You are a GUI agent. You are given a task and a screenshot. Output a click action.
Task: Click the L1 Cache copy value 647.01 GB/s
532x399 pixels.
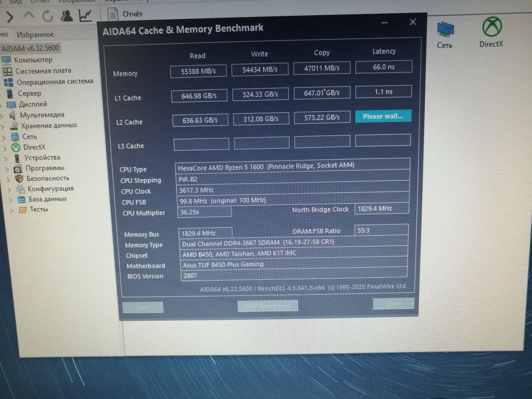[x=322, y=93]
